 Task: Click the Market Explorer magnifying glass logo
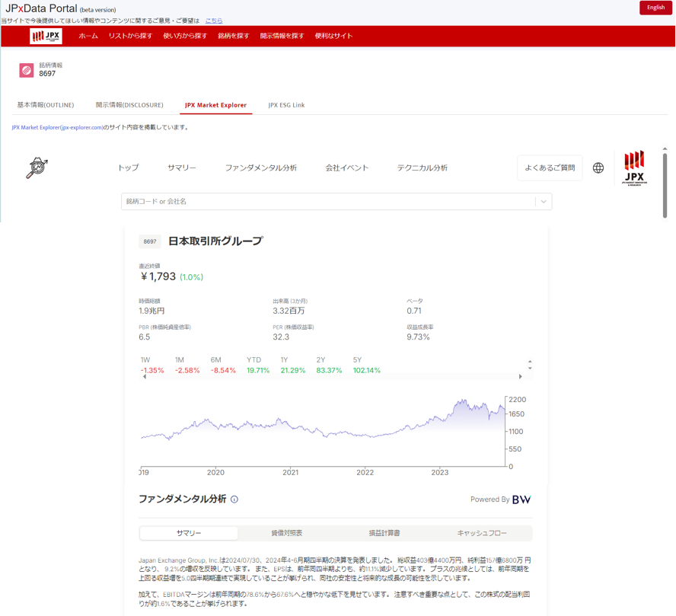point(37,168)
